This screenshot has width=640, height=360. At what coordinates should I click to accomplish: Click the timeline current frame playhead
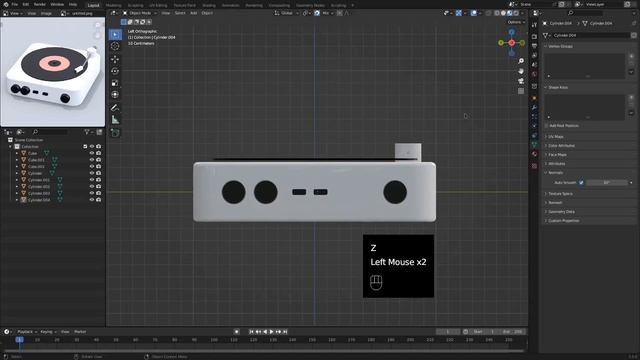coord(19,340)
